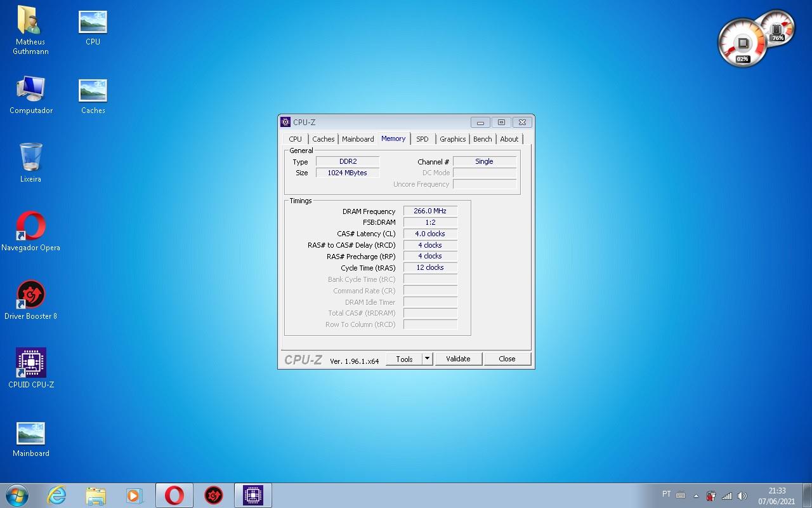Click the Single channel field

tap(485, 161)
